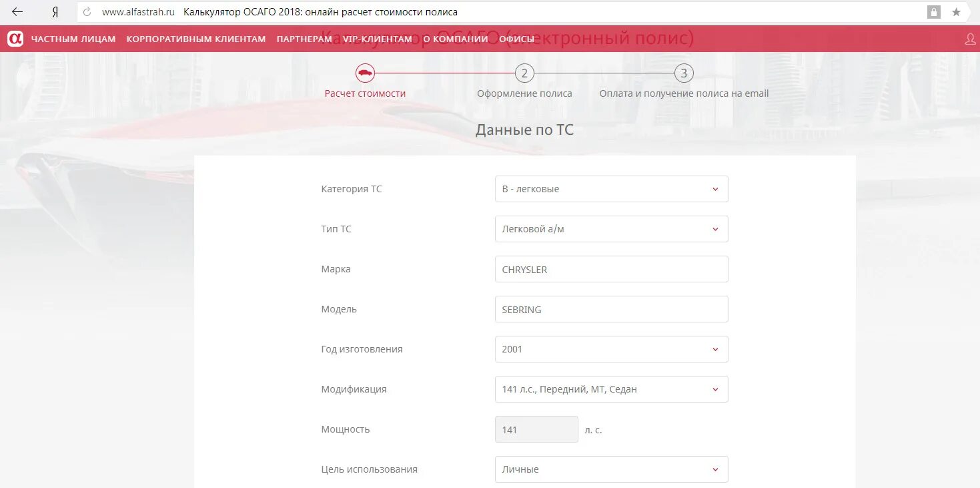The width and height of the screenshot is (980, 488).
Task: Open 'Корпоративным клиентам' menu
Action: point(196,39)
